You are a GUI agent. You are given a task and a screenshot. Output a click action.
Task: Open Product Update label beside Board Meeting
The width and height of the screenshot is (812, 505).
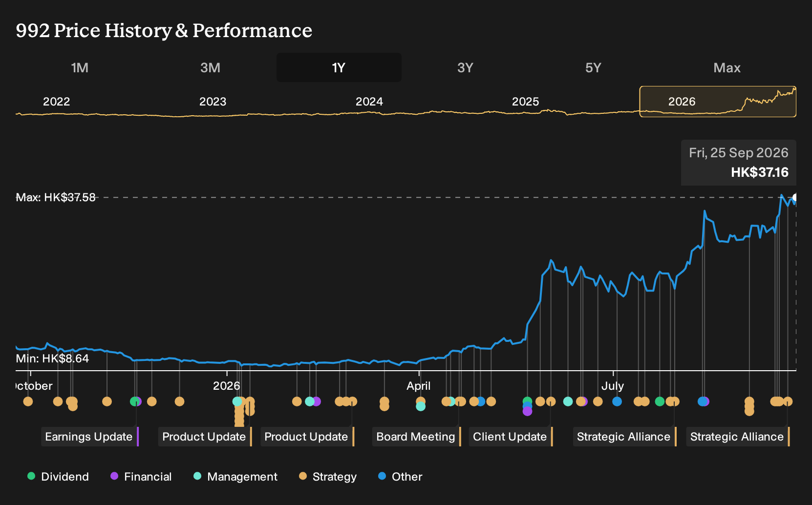pos(307,437)
